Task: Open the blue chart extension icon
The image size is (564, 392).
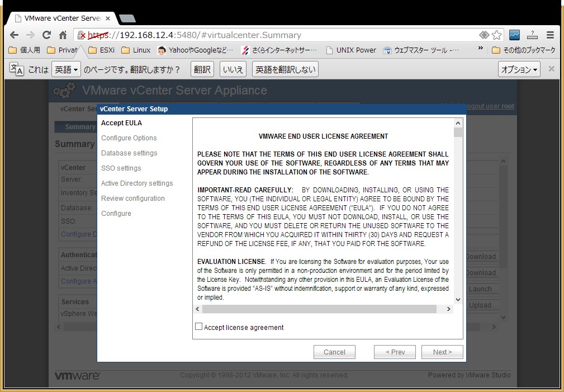Action: coord(514,35)
